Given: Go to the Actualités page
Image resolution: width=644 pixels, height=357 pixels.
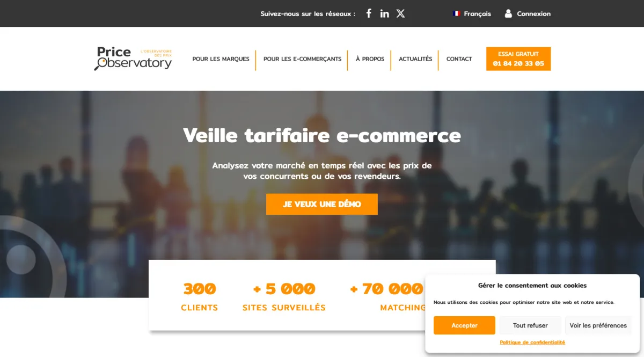Looking at the screenshot, I should [x=415, y=59].
